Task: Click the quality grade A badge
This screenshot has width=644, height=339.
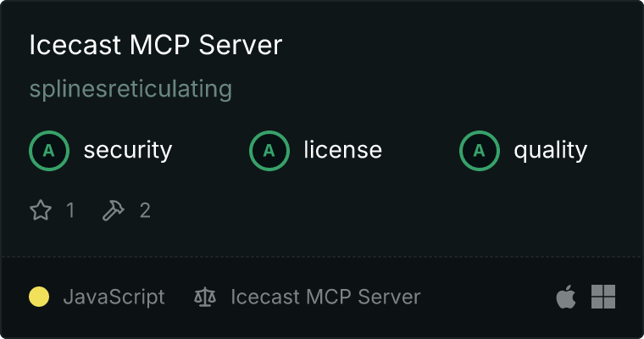Action: [x=480, y=151]
